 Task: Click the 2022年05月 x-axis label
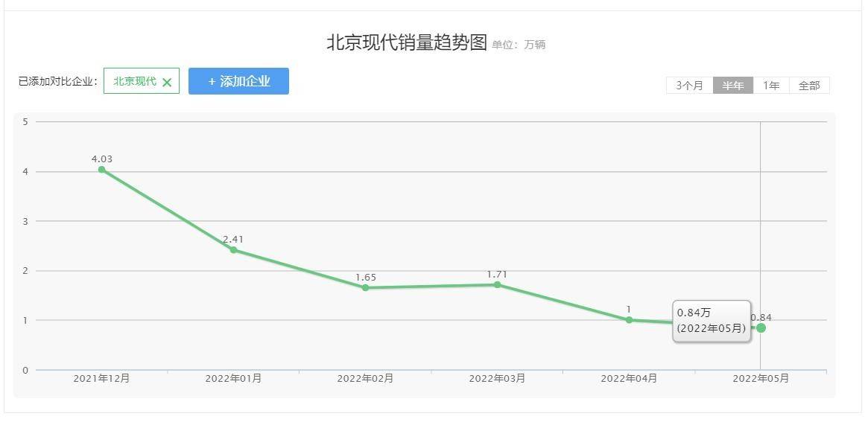pos(761,379)
